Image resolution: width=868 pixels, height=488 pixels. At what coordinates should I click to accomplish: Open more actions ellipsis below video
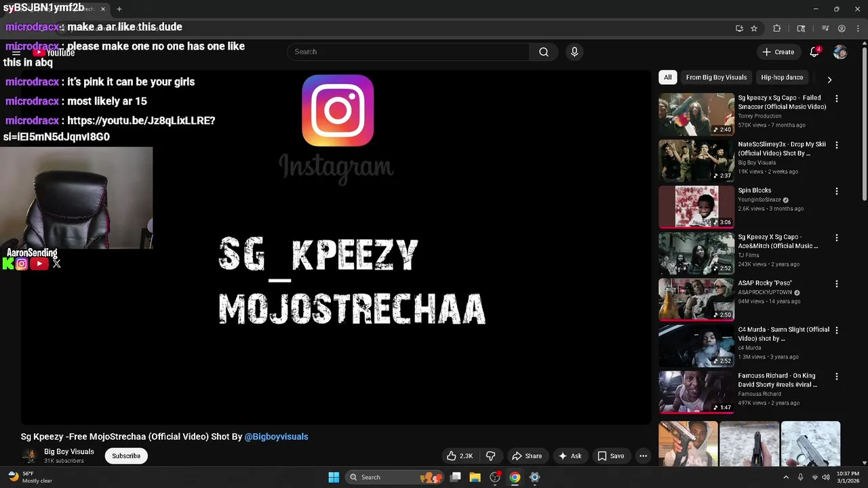click(x=644, y=456)
